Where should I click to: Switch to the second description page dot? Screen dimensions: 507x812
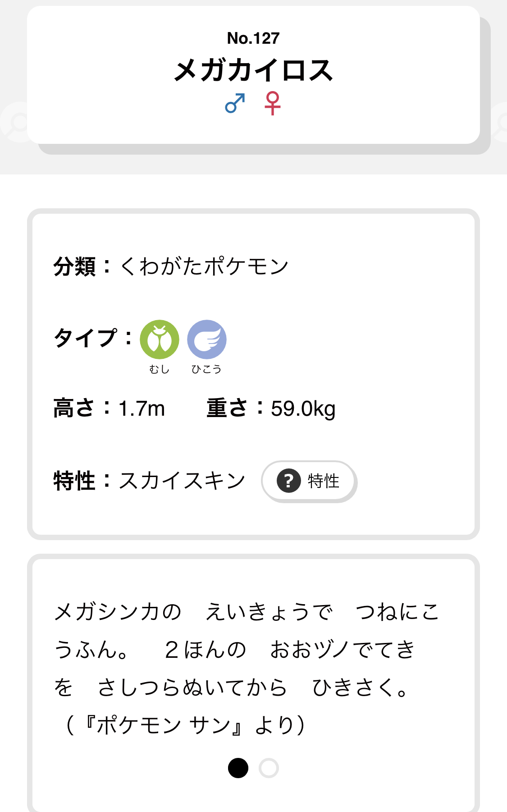coord(269,768)
